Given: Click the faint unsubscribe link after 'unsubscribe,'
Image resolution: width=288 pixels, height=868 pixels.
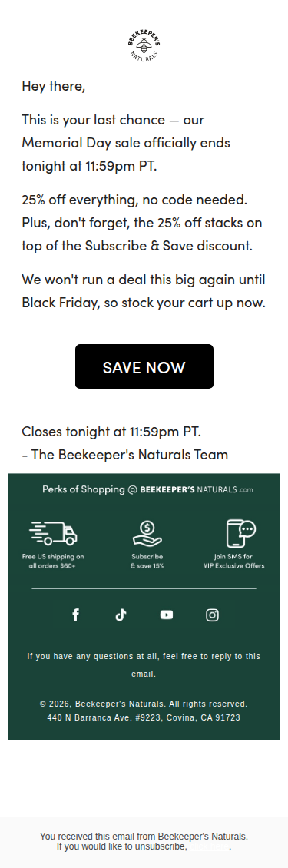Looking at the screenshot, I should (209, 847).
